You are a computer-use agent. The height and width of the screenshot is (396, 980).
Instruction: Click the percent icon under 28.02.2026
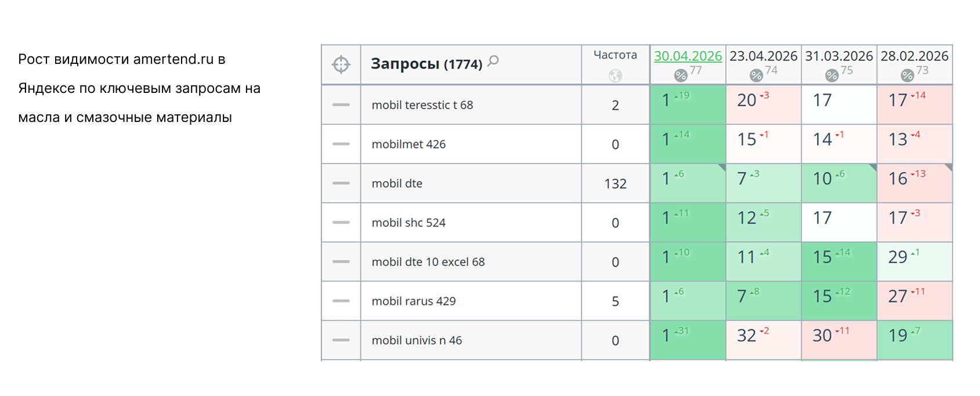907,75
